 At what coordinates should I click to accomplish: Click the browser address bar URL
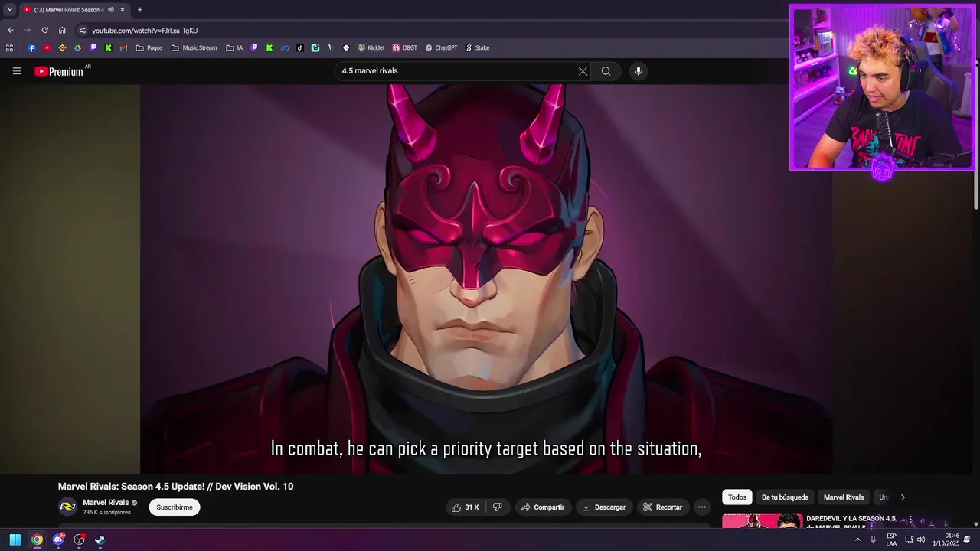(145, 31)
